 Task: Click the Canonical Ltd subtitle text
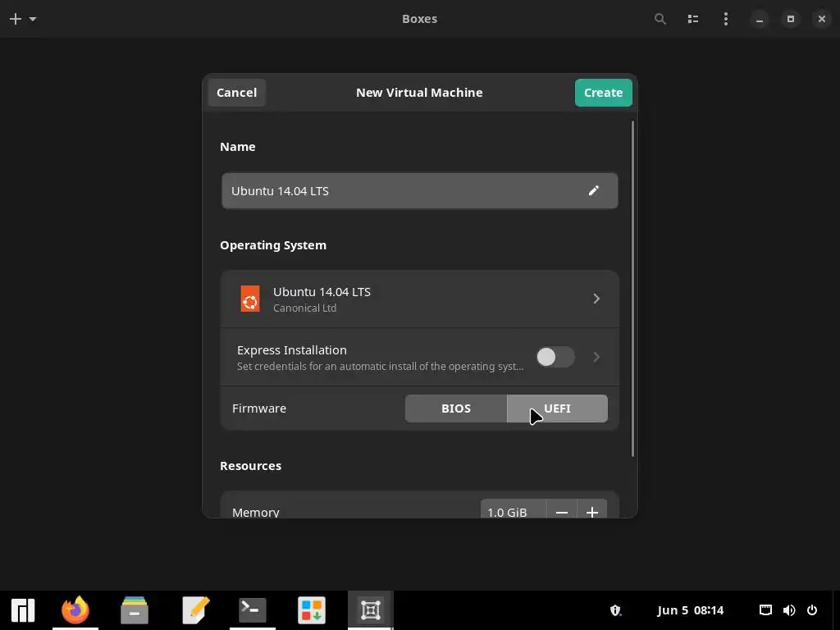pos(305,308)
